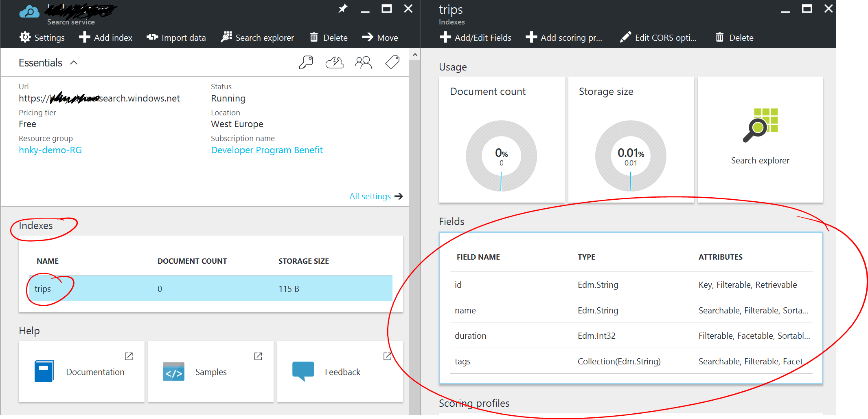Pin the search service blade
Viewport: 868px width, 419px height.
pos(343,9)
